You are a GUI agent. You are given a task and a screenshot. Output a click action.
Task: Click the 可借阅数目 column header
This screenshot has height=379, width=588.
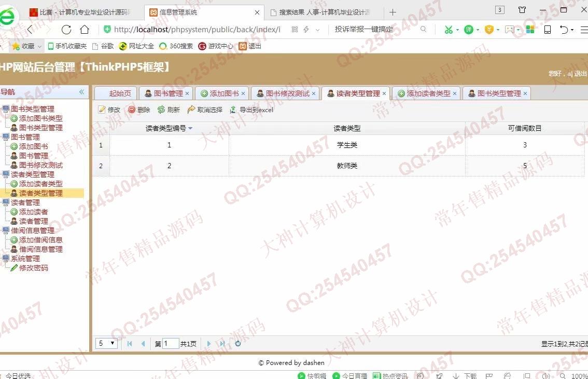(525, 128)
